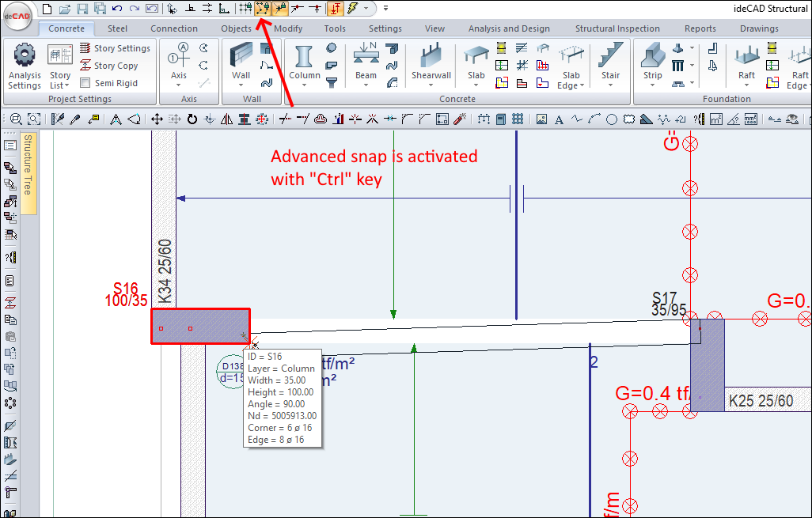Select the Text tool in the drawing toolbar

559,119
